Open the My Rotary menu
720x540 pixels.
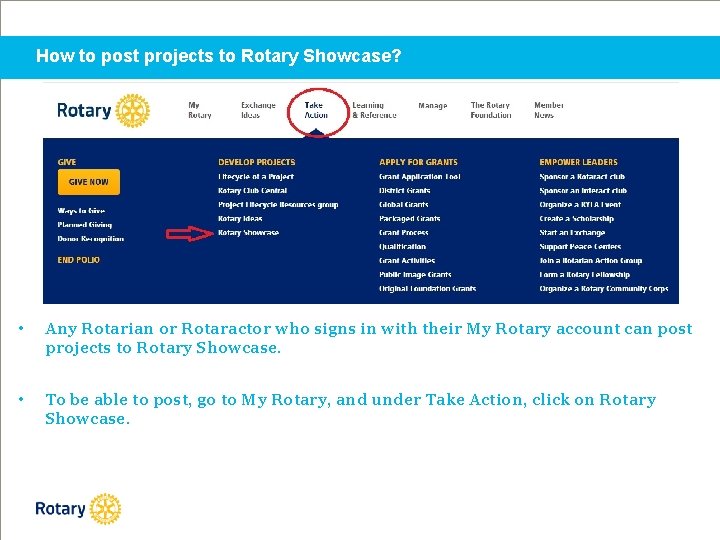[x=200, y=110]
